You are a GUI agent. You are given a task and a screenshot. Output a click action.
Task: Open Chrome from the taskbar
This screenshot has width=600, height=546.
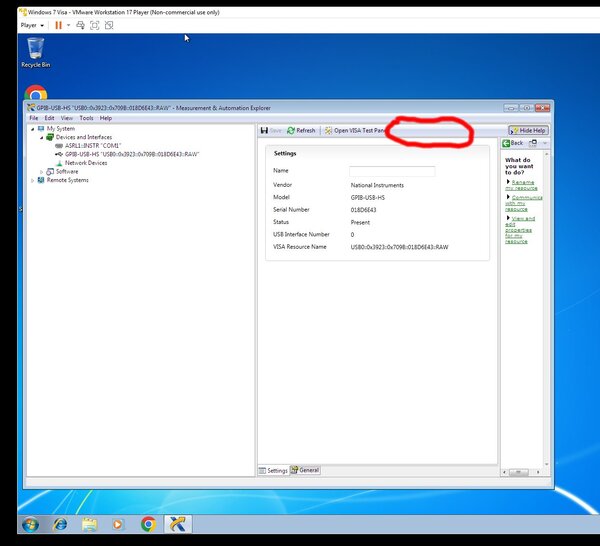click(x=148, y=524)
